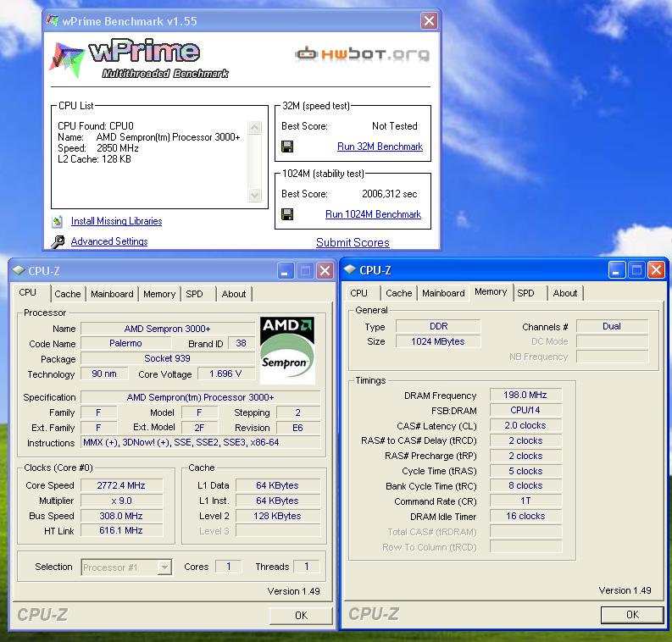The height and width of the screenshot is (642, 672).
Task: Run the 32M Benchmark
Action: click(380, 147)
